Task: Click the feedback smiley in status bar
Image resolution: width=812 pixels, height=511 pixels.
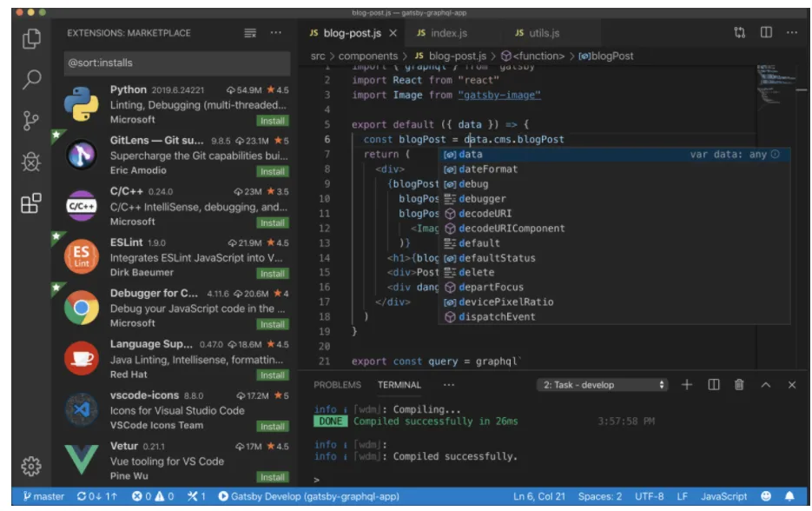Action: pyautogui.click(x=766, y=496)
